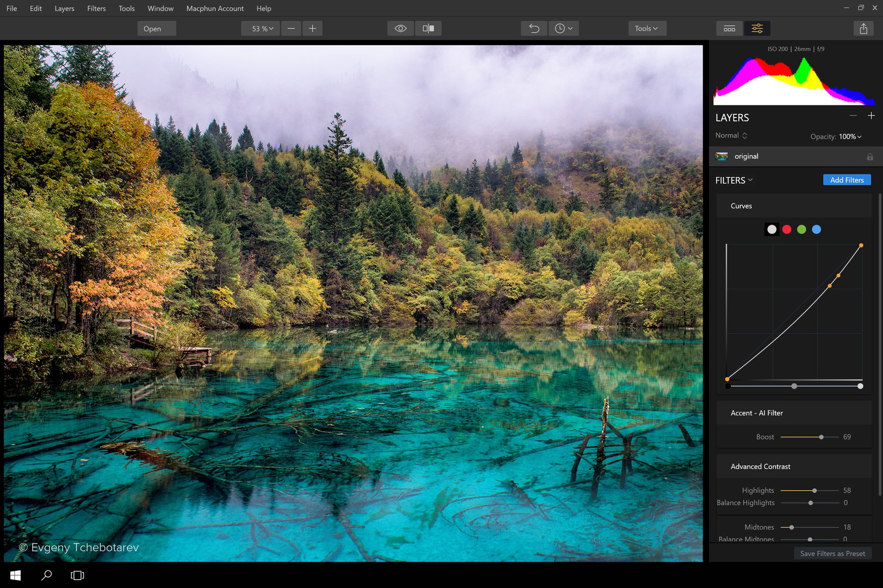Click the Boost slider handle
This screenshot has height=588, width=883.
(x=821, y=437)
